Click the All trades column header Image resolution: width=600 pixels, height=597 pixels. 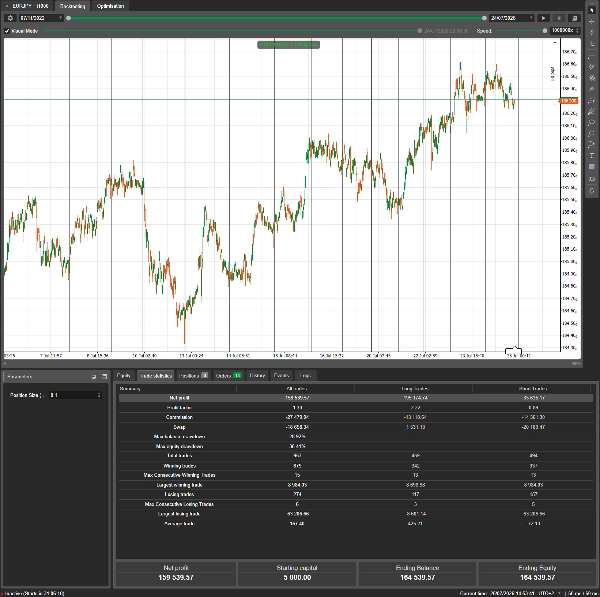click(x=297, y=389)
